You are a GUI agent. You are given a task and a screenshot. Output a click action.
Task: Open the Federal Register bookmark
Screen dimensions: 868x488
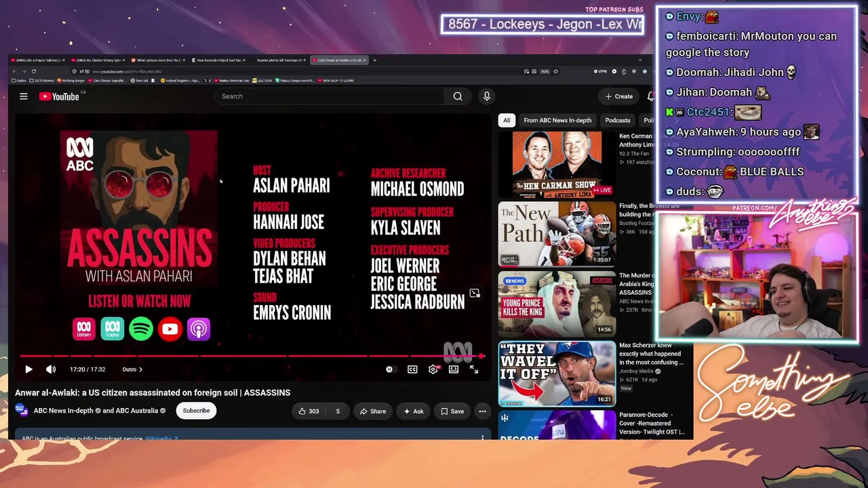pyautogui.click(x=180, y=81)
